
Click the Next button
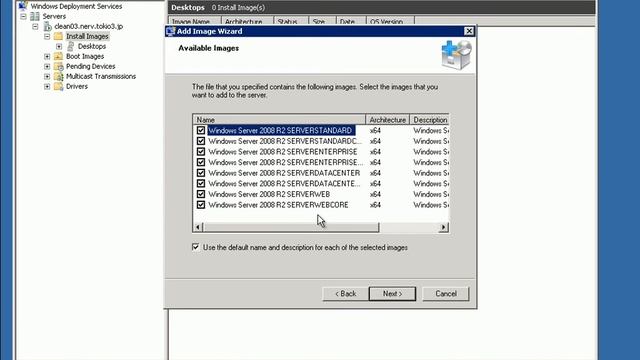pyautogui.click(x=392, y=293)
